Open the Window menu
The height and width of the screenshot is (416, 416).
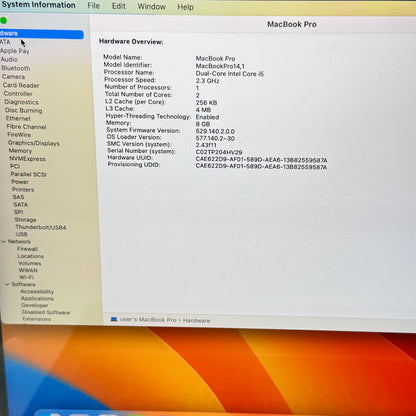[152, 7]
